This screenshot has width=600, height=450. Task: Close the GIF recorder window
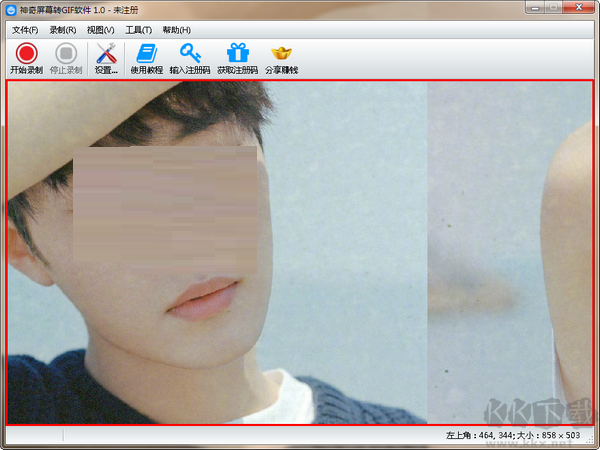(x=578, y=8)
